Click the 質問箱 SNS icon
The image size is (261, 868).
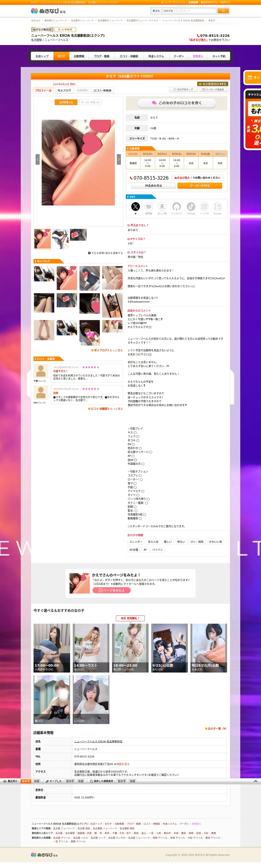pyautogui.click(x=149, y=206)
